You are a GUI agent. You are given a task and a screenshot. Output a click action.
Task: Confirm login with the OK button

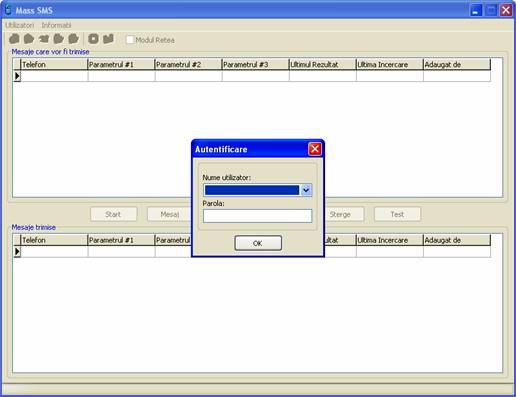click(258, 243)
